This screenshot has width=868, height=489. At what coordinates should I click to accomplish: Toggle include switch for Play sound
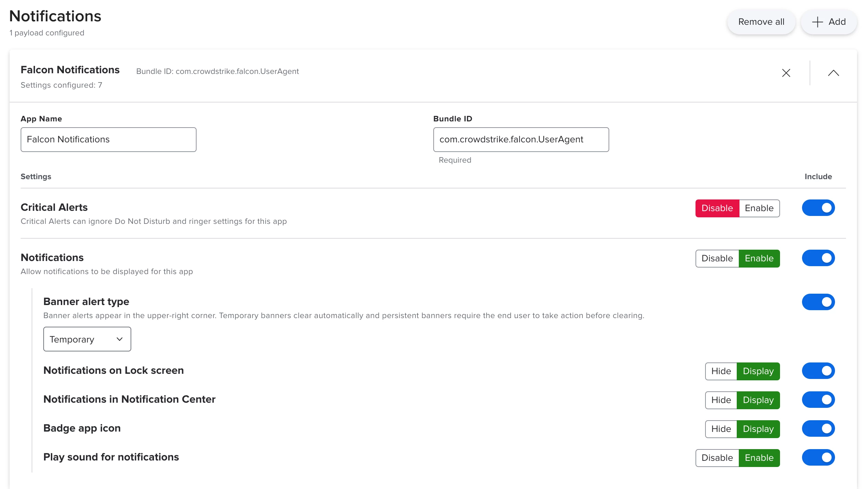tap(818, 457)
